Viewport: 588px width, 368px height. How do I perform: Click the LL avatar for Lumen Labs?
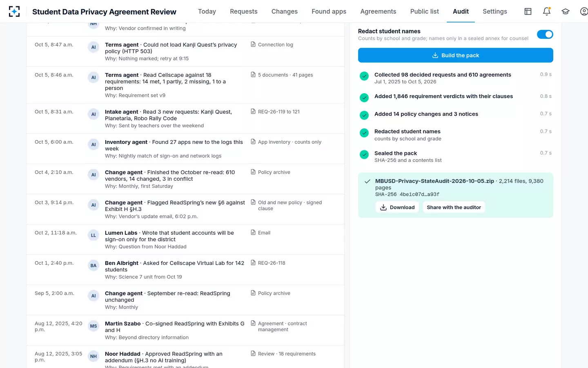click(94, 235)
